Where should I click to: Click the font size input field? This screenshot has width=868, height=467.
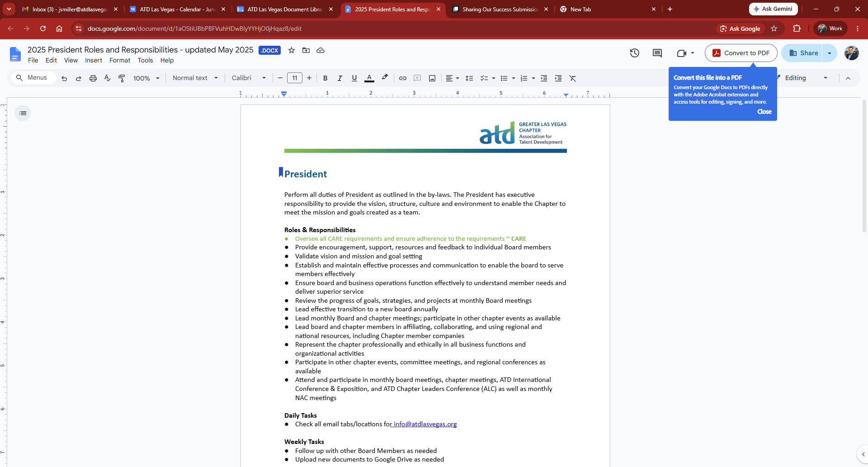295,78
